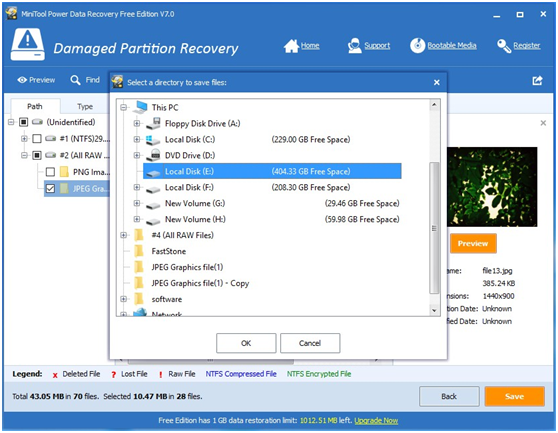Expand the DVD Drive (D:) node
The image size is (558, 433).
[137, 155]
